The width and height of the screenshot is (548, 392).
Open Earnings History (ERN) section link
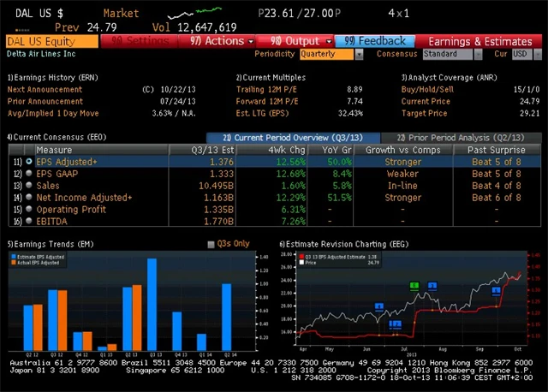pos(51,77)
